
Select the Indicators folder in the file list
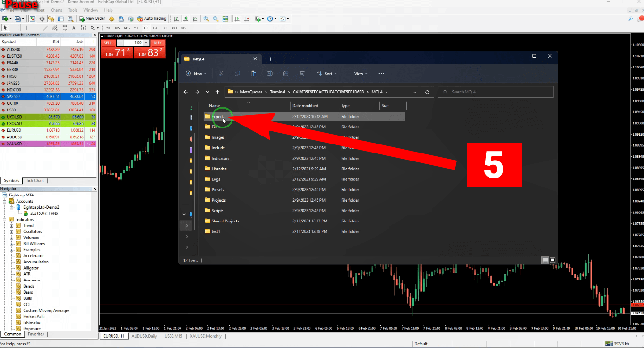[x=220, y=159]
